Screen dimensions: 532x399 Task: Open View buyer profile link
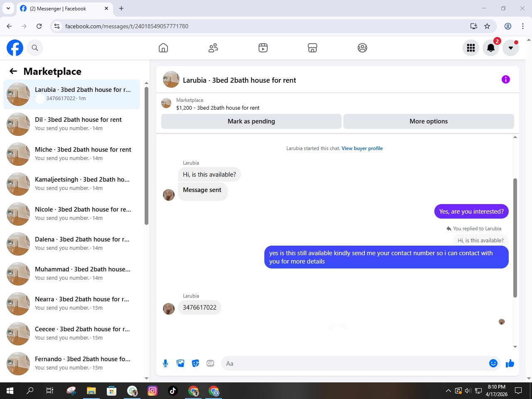click(x=362, y=148)
